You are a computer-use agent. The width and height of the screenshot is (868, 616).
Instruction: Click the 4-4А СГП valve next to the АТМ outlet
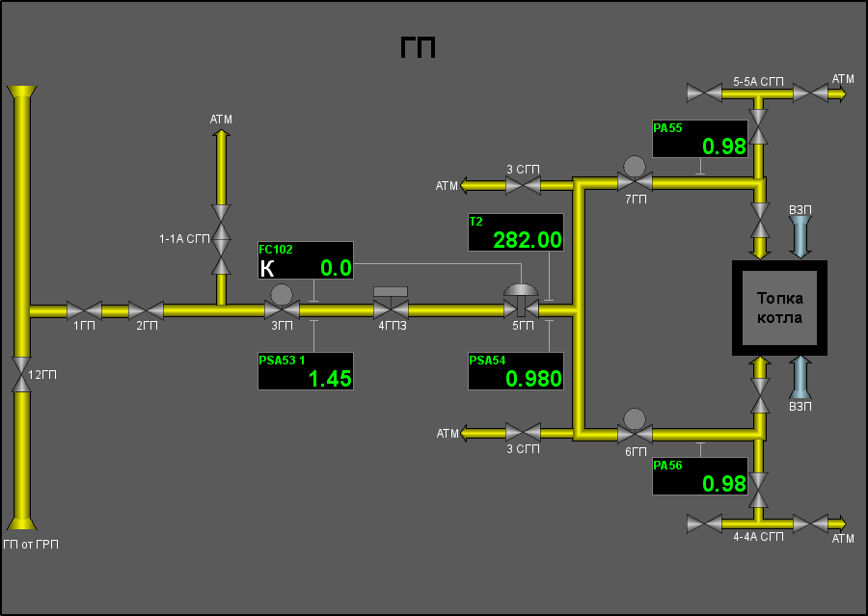click(x=810, y=523)
